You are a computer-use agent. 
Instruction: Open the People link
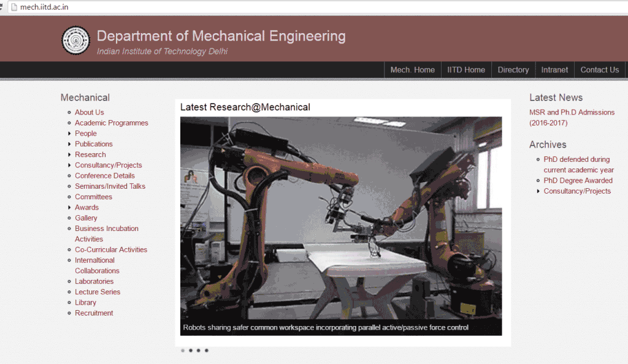click(86, 134)
